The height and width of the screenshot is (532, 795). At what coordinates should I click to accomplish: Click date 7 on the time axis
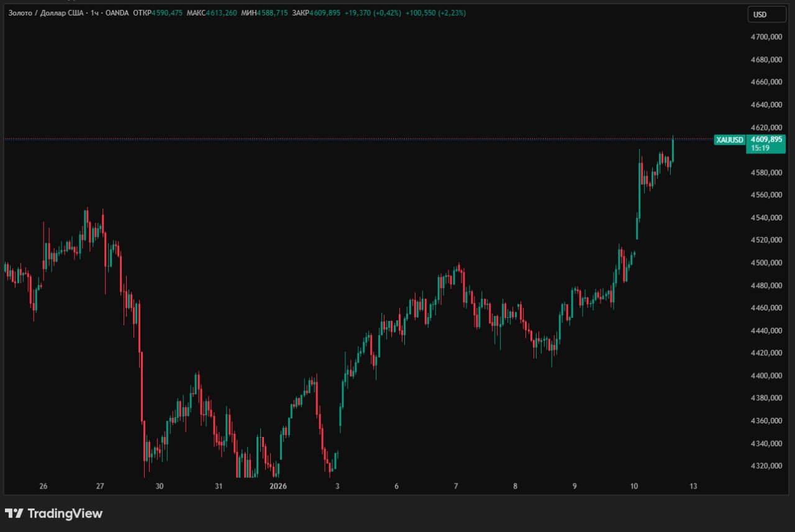[x=456, y=486]
